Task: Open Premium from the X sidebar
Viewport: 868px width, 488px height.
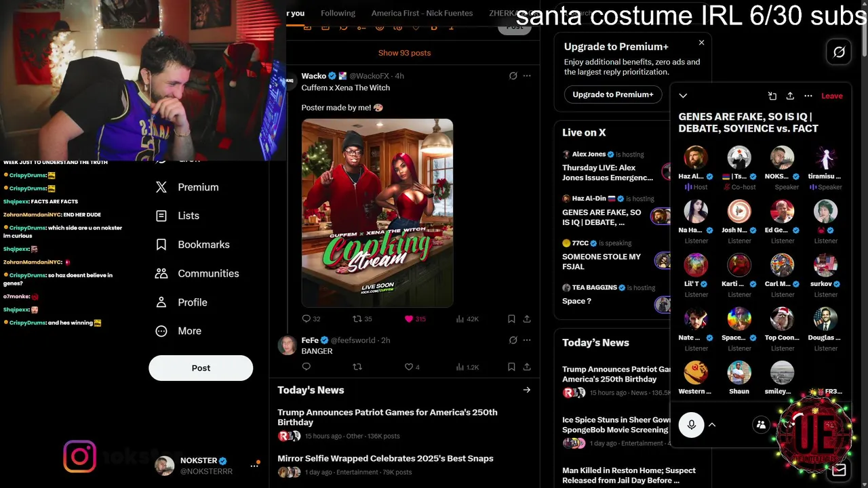Action: (187, 187)
